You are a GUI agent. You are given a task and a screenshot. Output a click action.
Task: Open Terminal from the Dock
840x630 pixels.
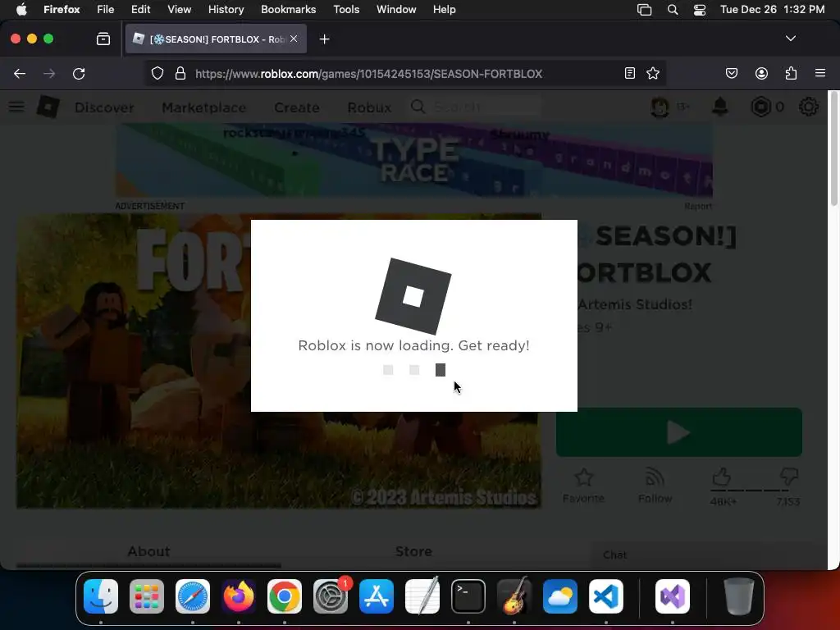(468, 596)
